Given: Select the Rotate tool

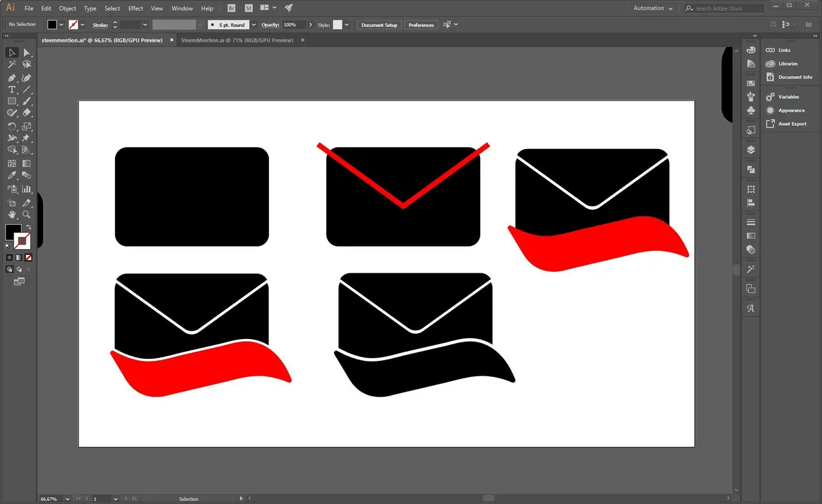Looking at the screenshot, I should point(12,126).
